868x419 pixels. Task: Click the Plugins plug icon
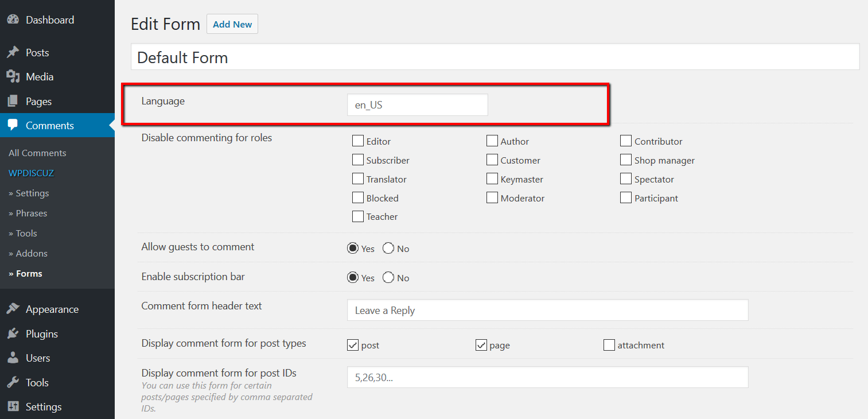point(13,333)
